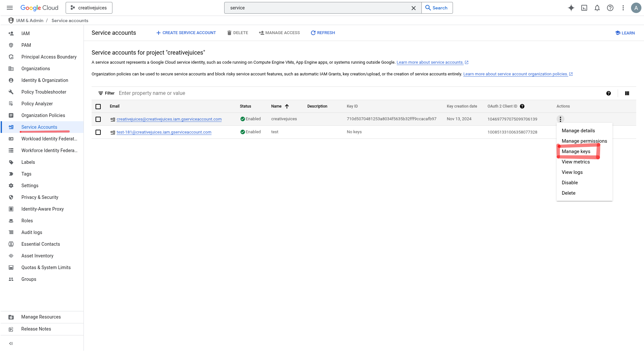Screen dimensions: 644x351
Task: Choose Manage keys from the context menu
Action: (x=576, y=151)
